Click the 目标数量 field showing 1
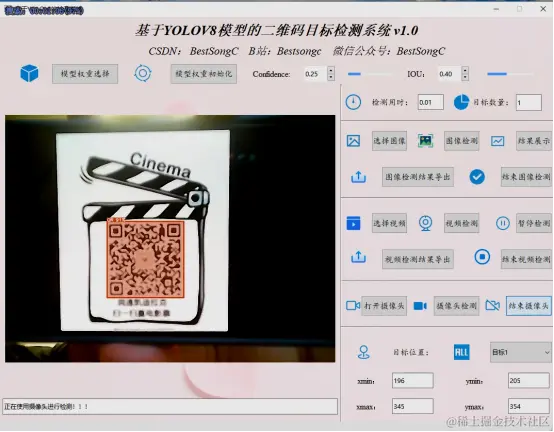554x432 pixels. click(x=529, y=102)
